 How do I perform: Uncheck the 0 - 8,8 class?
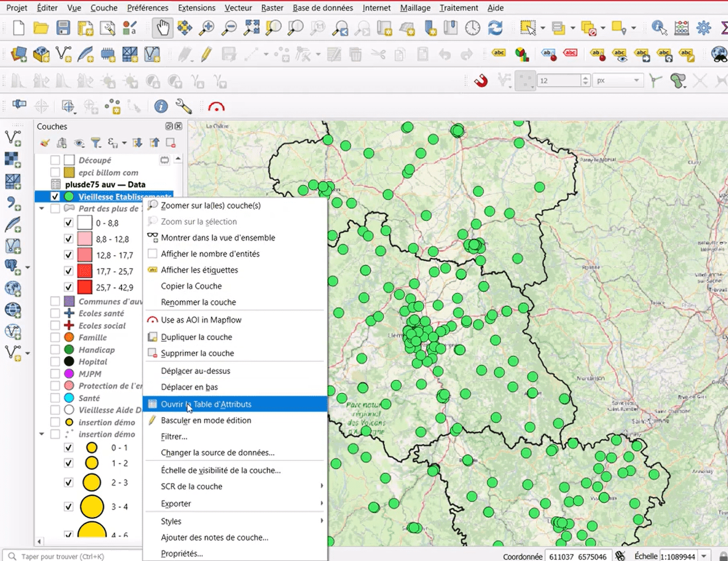(x=69, y=223)
